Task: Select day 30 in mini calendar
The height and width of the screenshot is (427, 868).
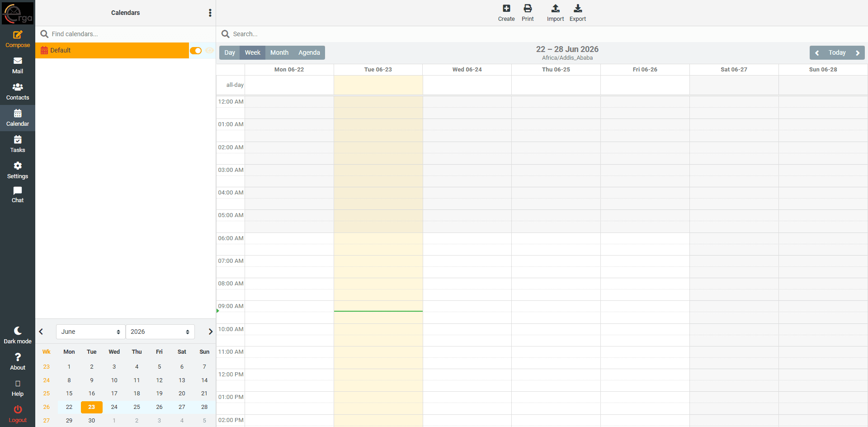Action: click(92, 421)
